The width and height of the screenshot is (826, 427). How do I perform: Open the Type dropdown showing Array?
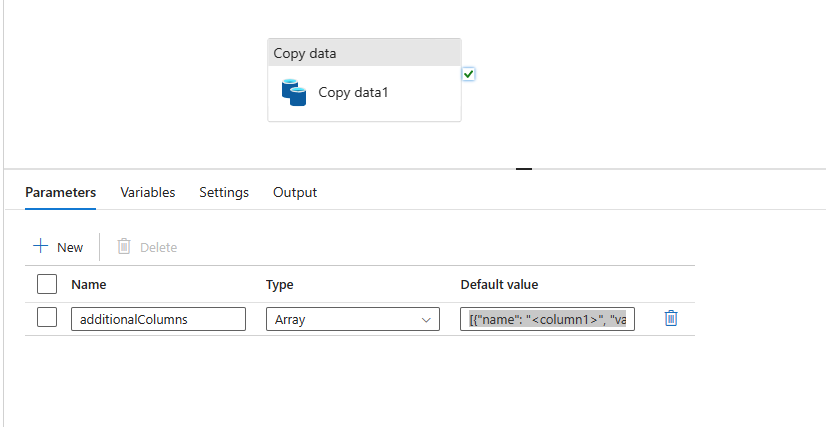tap(352, 319)
